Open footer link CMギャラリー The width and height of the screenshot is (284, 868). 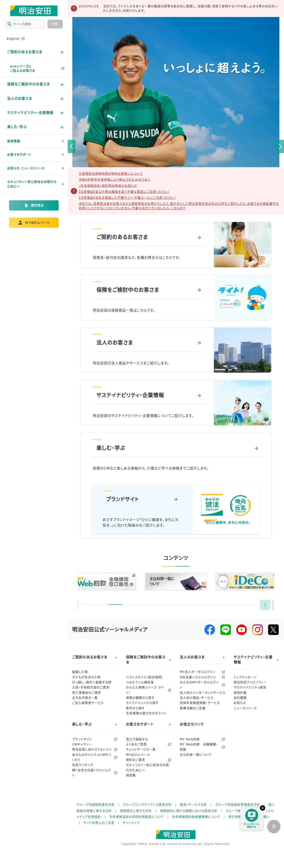point(82,744)
